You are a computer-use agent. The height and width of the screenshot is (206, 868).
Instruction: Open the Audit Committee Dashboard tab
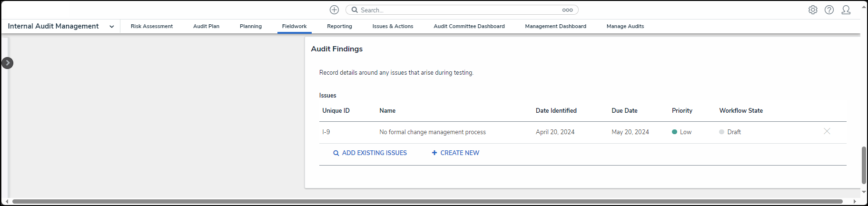coord(469,27)
